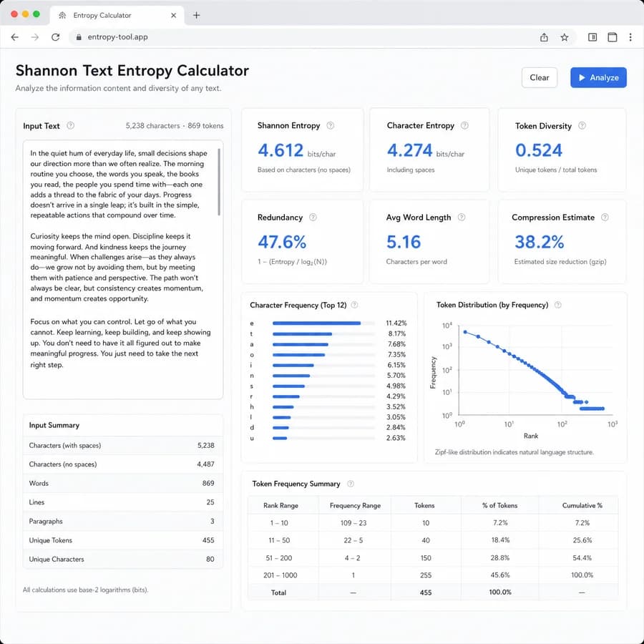
Task: Click the 11.42% frequency percentage
Action: [396, 323]
